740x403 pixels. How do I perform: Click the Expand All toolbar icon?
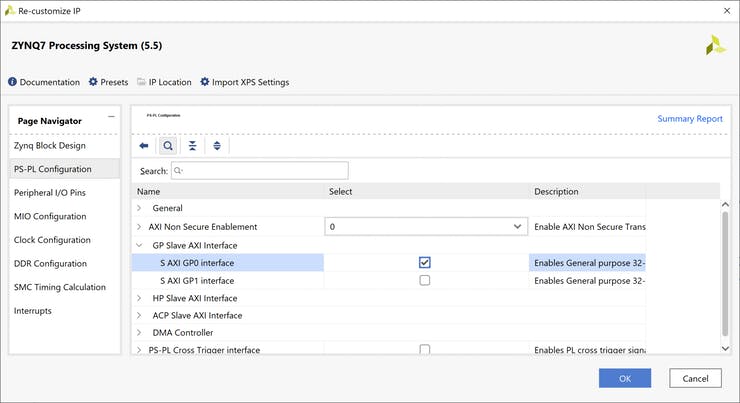[x=217, y=146]
